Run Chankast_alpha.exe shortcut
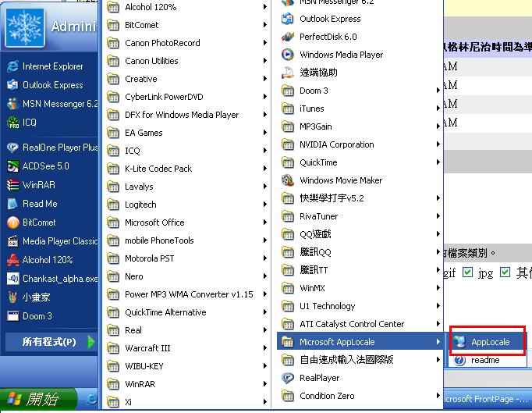Image resolution: width=532 pixels, height=413 pixels. pyautogui.click(x=51, y=279)
